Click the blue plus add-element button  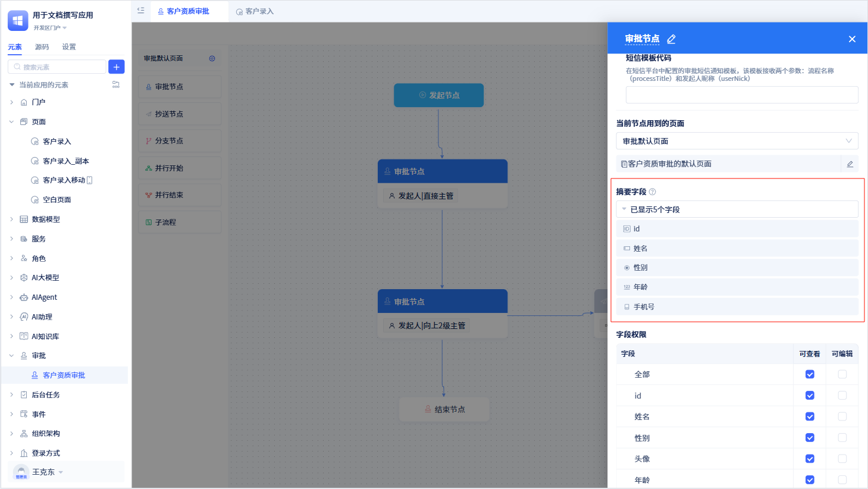[x=117, y=67]
